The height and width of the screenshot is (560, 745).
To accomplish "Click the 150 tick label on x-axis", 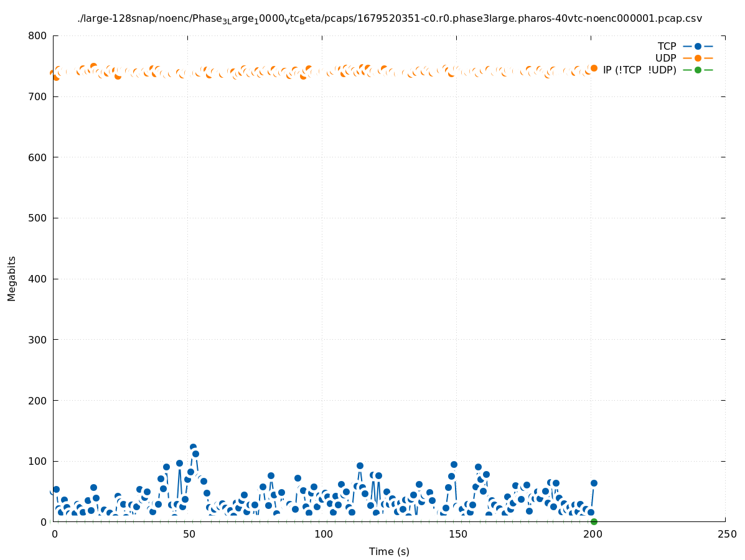I will click(x=457, y=534).
